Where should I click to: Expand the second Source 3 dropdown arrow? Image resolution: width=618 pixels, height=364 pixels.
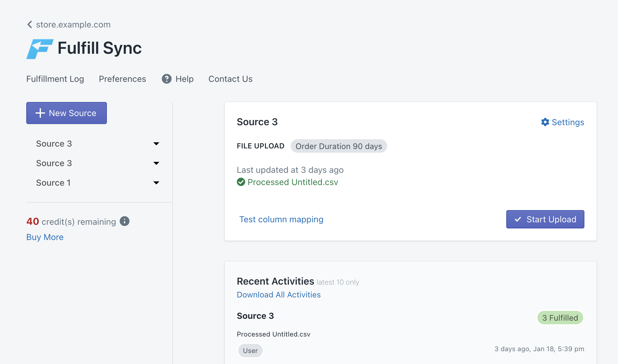coord(156,163)
